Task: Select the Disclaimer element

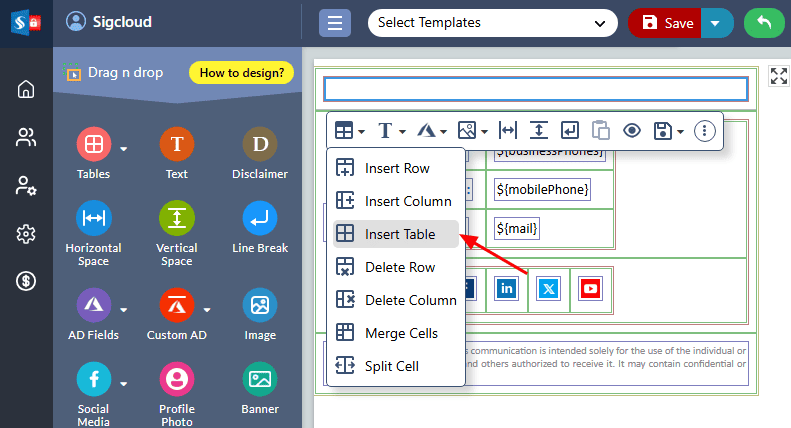Action: [x=259, y=153]
